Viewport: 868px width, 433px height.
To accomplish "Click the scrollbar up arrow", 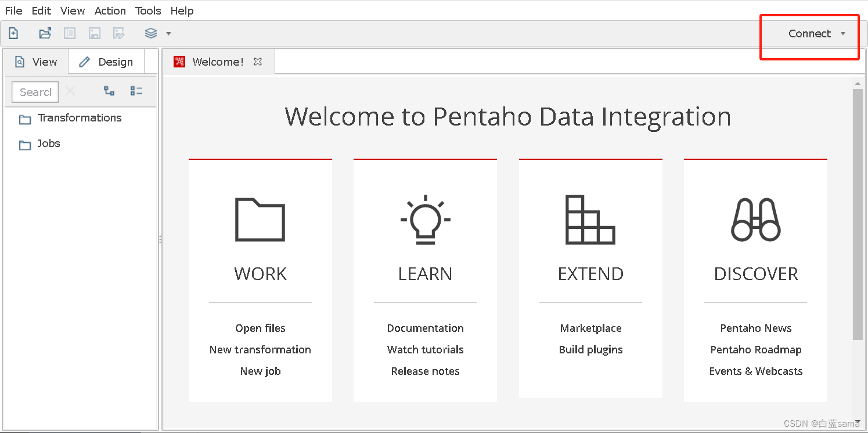I will click(858, 84).
